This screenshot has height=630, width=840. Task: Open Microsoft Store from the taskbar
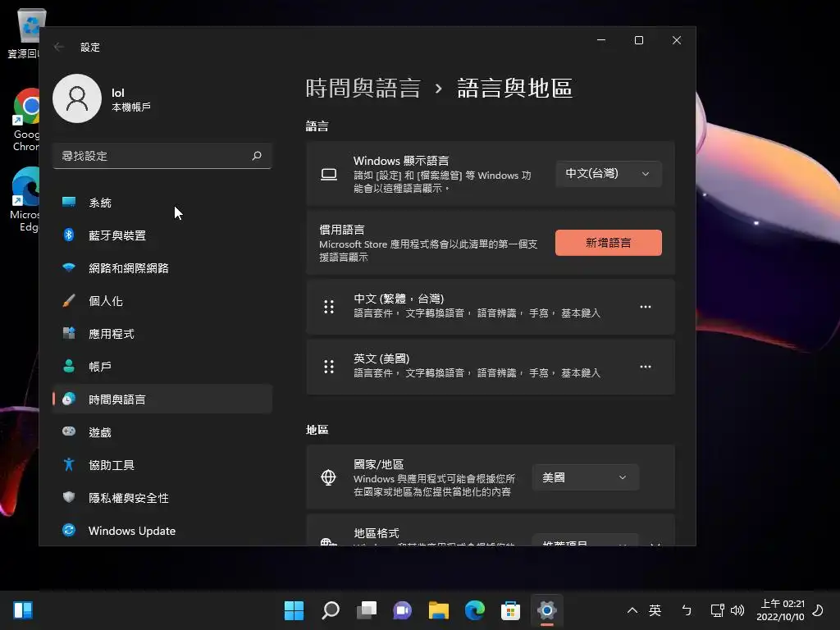point(510,610)
